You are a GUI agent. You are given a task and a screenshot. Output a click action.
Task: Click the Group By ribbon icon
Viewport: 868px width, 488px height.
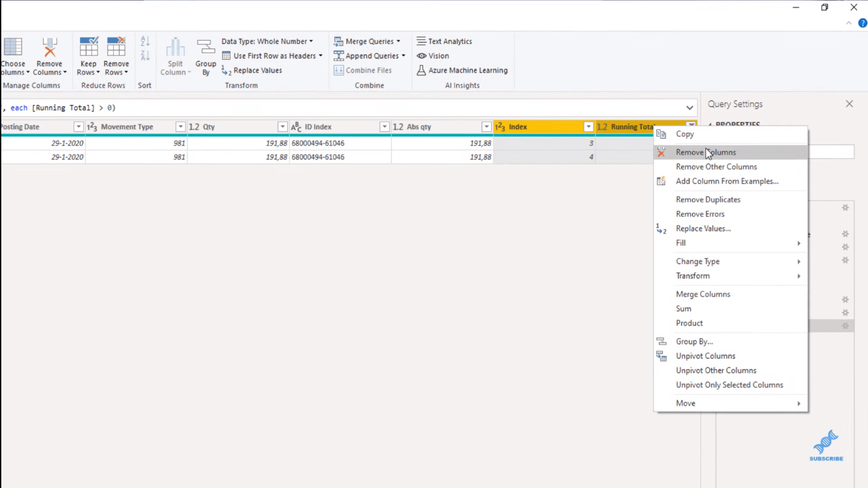click(206, 48)
